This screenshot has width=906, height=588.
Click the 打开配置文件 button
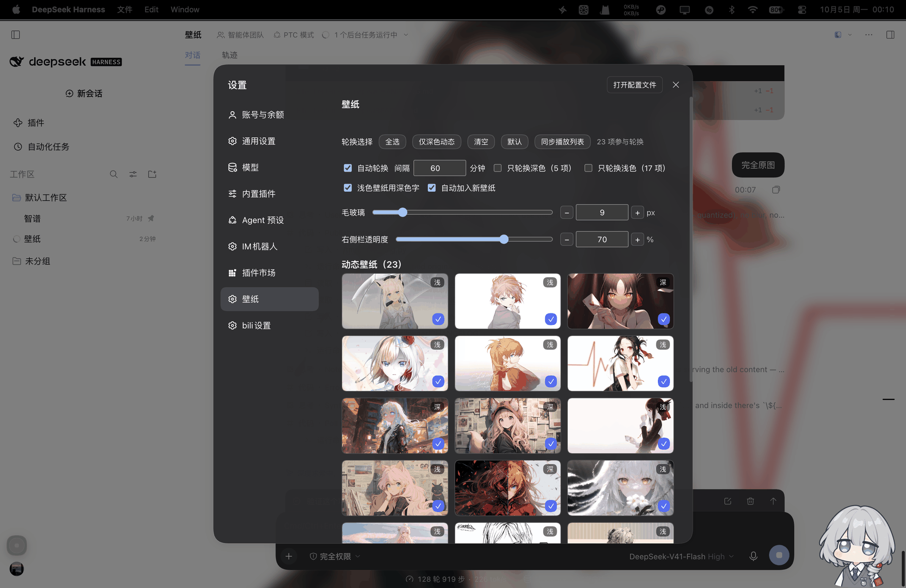pyautogui.click(x=635, y=85)
